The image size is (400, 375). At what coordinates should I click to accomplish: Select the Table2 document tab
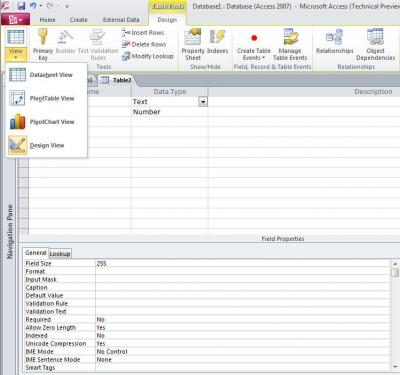pyautogui.click(x=116, y=80)
